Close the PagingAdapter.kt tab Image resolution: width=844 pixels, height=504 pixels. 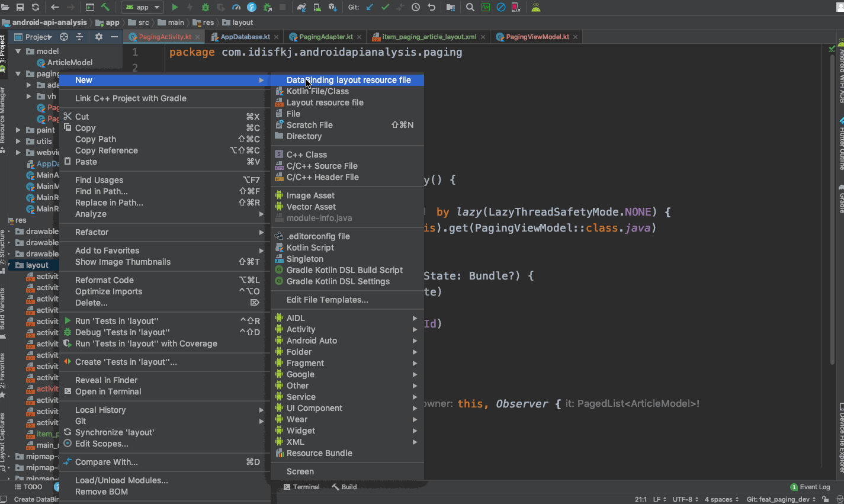[360, 37]
